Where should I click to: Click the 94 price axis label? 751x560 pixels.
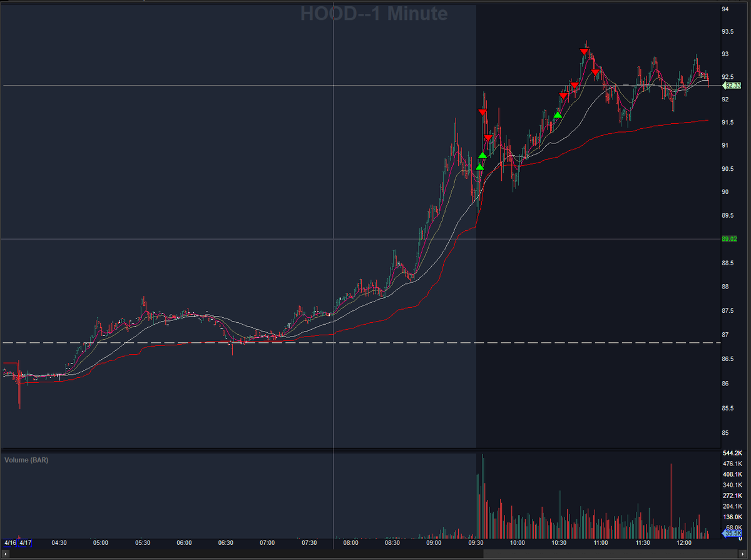(x=725, y=9)
